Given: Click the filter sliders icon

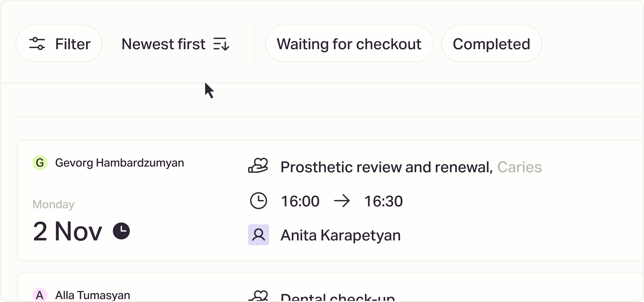Looking at the screenshot, I should pyautogui.click(x=37, y=44).
